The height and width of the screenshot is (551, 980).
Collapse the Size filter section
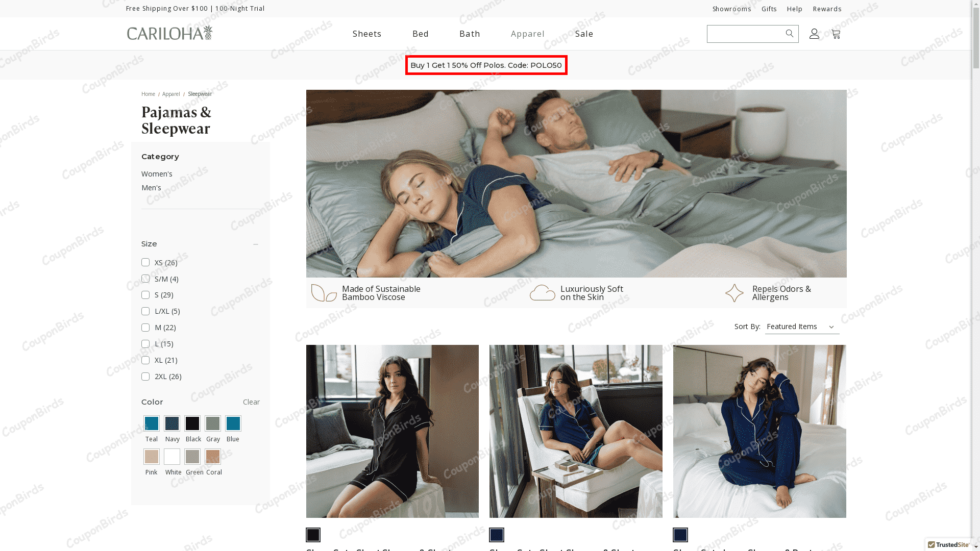[256, 244]
